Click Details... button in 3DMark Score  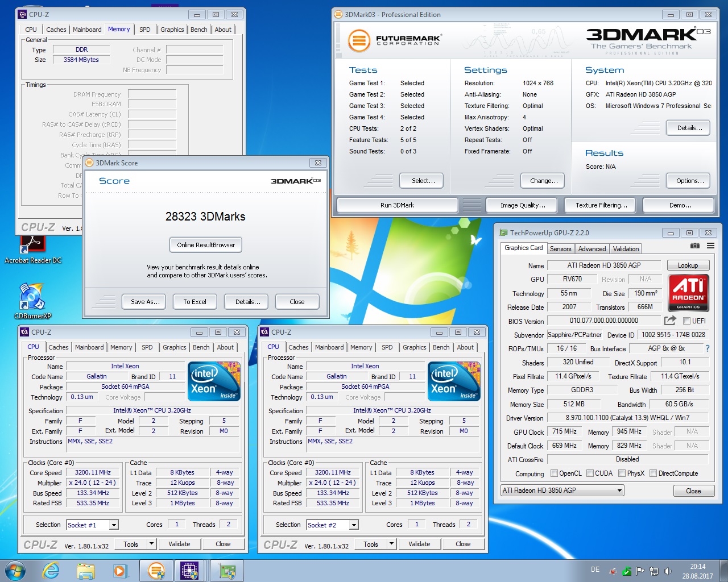pos(247,302)
